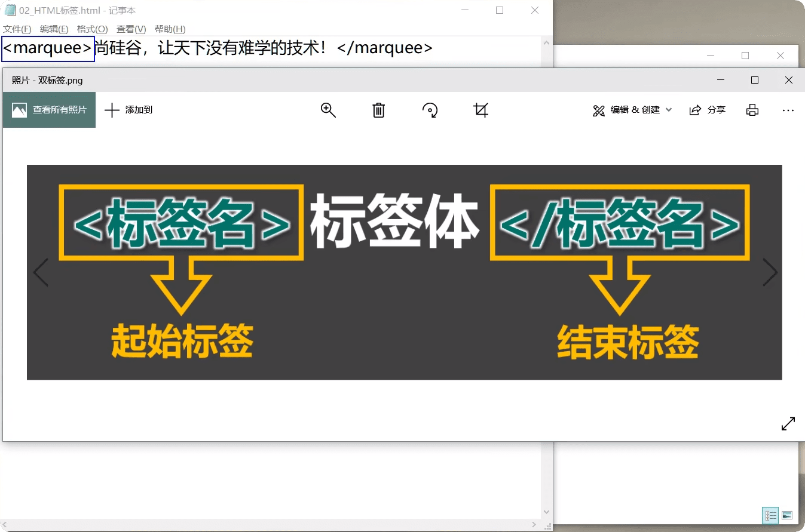Rotate the image with the rotate icon
The image size is (805, 532).
pyautogui.click(x=430, y=110)
